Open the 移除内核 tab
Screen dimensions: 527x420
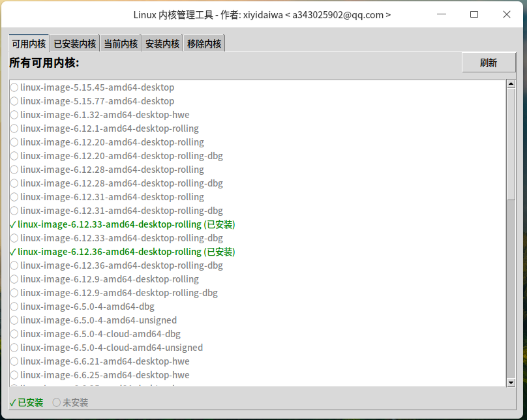click(204, 44)
